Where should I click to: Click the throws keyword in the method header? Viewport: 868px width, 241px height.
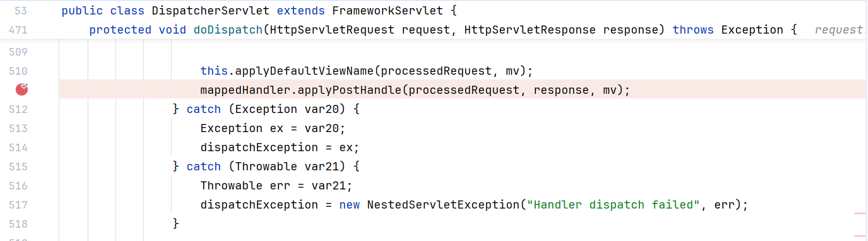[x=693, y=30]
